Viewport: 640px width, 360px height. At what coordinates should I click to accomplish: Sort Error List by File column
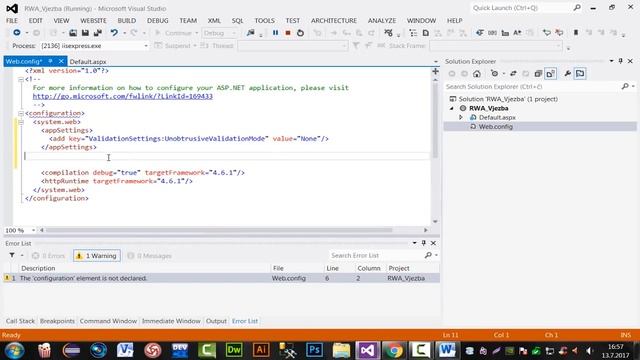(278, 268)
